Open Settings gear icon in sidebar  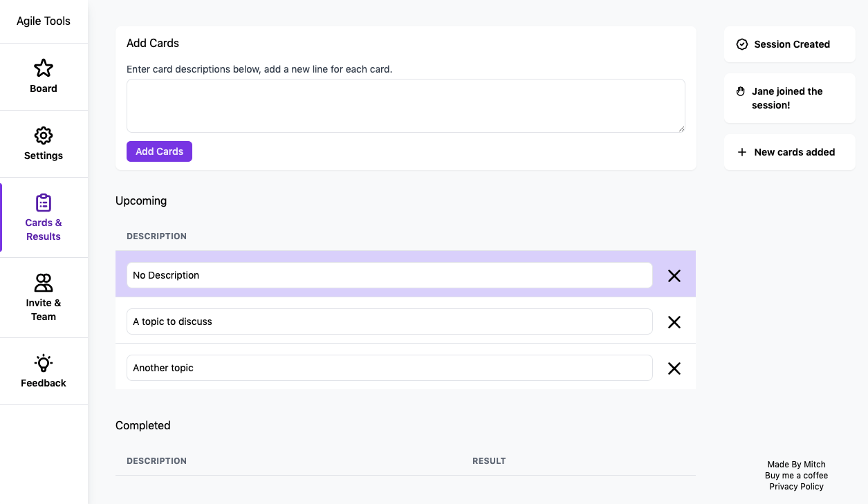tap(44, 135)
